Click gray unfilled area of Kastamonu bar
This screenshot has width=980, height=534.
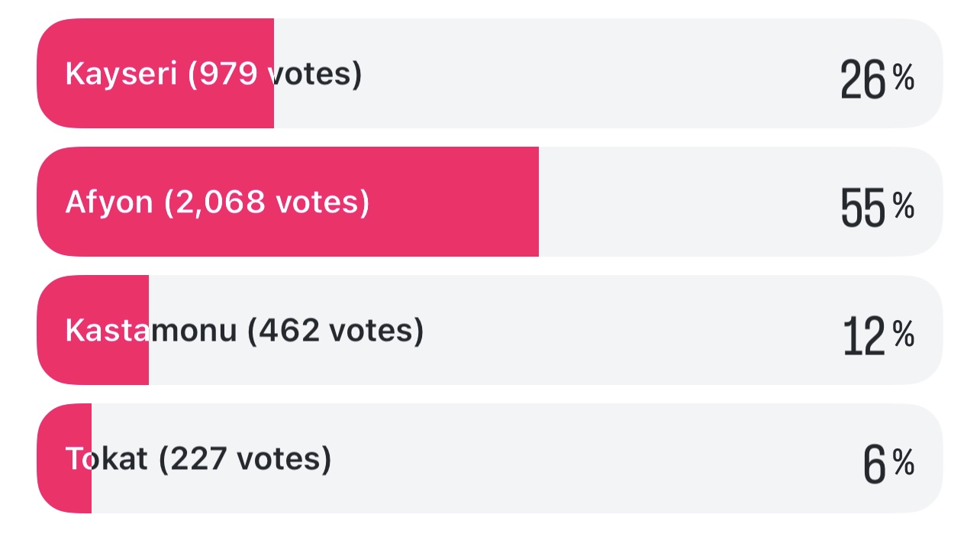(546, 330)
